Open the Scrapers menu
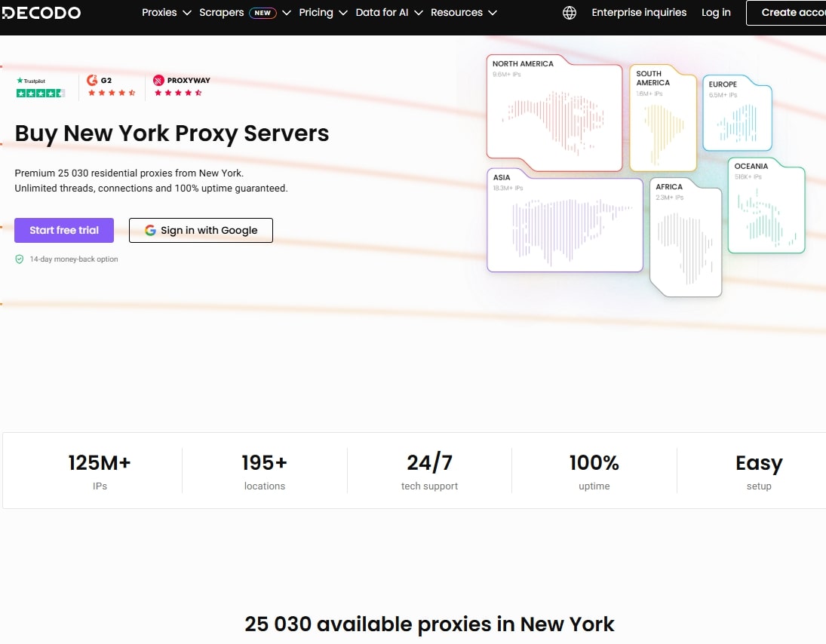The height and width of the screenshot is (644, 826). (x=221, y=13)
